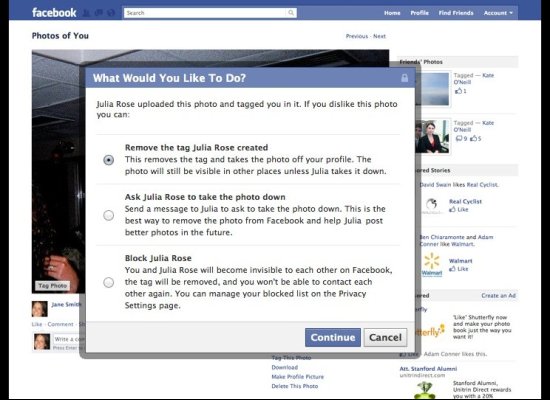The width and height of the screenshot is (550, 400).
Task: Click the search magnifier icon
Action: (291, 13)
